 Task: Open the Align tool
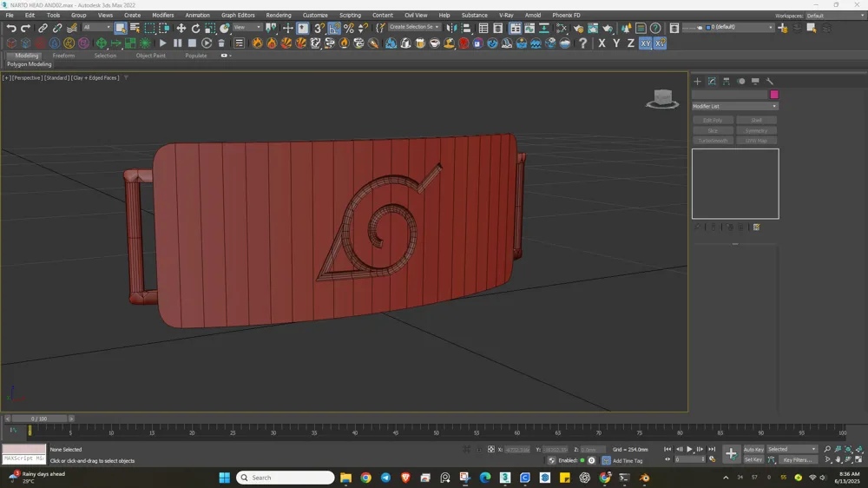[466, 28]
